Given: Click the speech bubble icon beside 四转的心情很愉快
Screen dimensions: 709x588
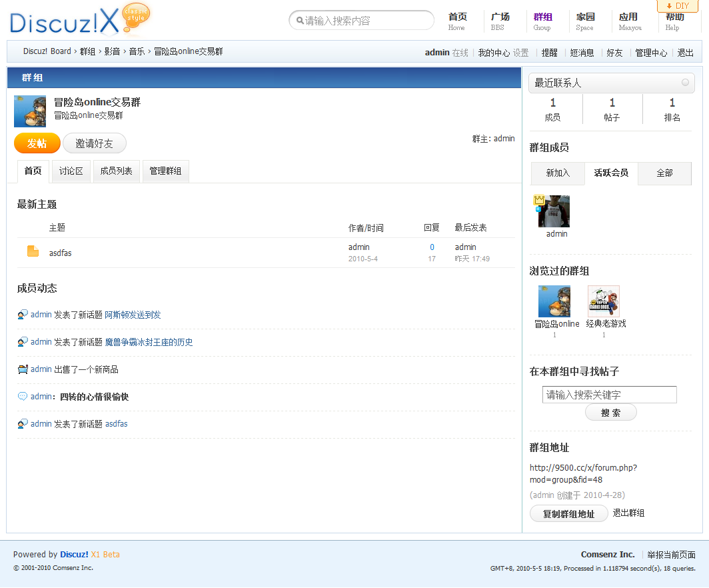Looking at the screenshot, I should click(x=23, y=396).
